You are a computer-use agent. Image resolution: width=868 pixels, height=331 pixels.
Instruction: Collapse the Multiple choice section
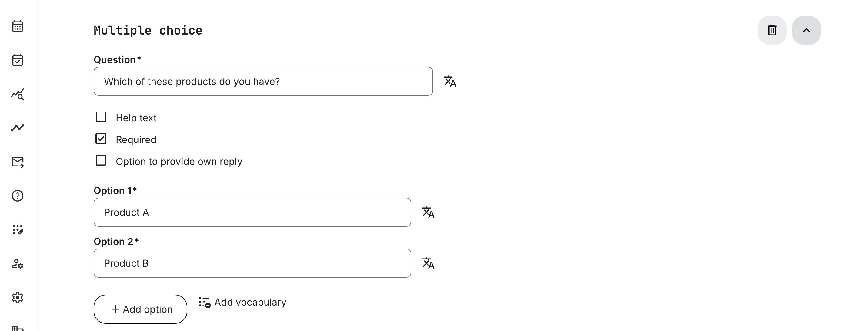806,30
